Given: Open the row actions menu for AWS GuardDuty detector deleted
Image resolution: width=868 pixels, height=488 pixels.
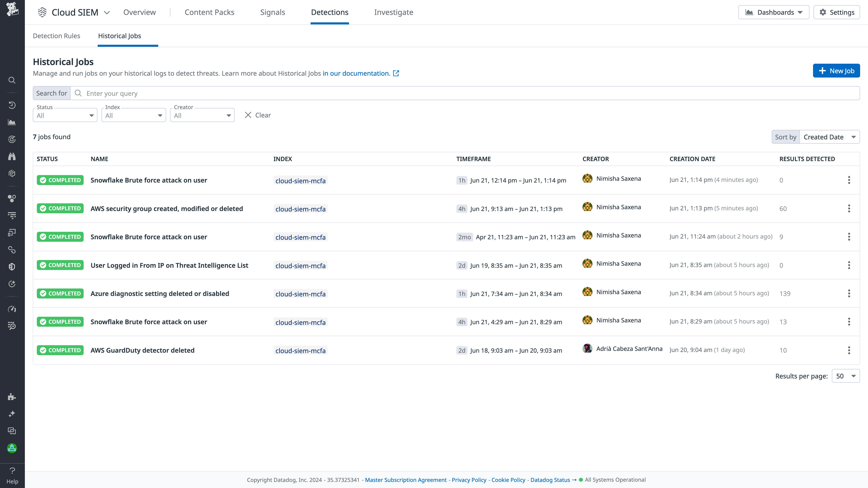Looking at the screenshot, I should point(849,350).
